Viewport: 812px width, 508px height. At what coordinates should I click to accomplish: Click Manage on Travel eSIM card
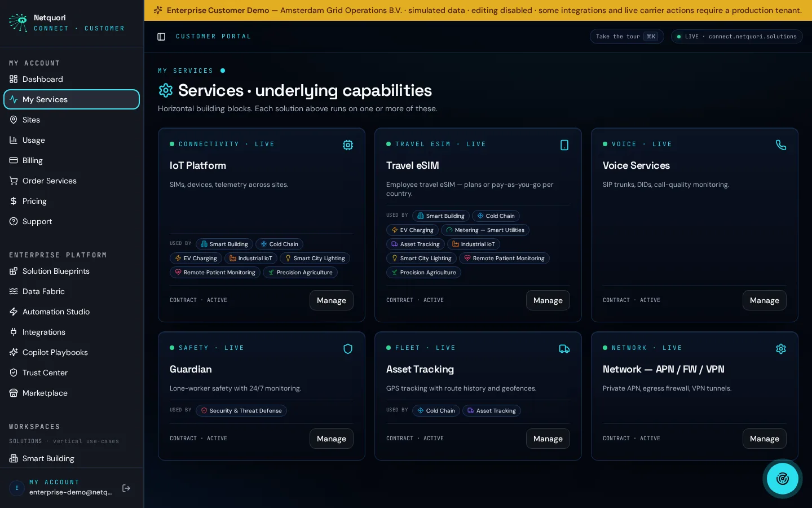point(548,300)
